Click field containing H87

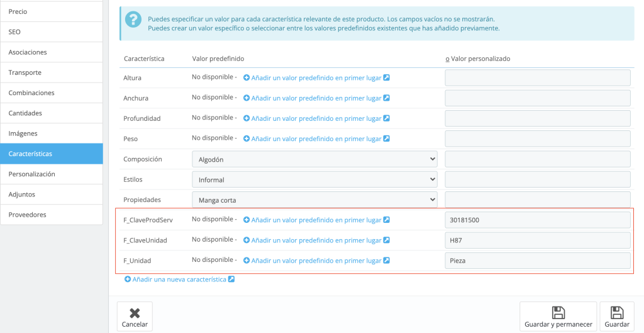(538, 240)
